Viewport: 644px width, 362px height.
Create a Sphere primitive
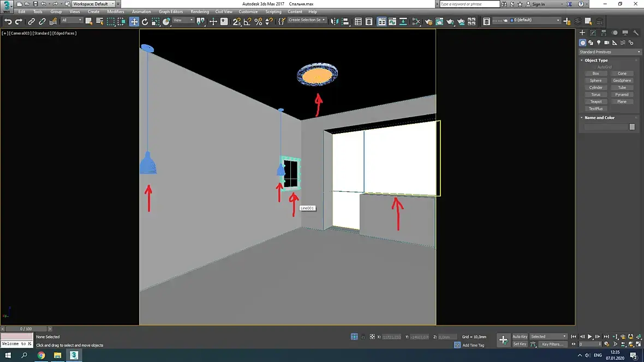595,81
